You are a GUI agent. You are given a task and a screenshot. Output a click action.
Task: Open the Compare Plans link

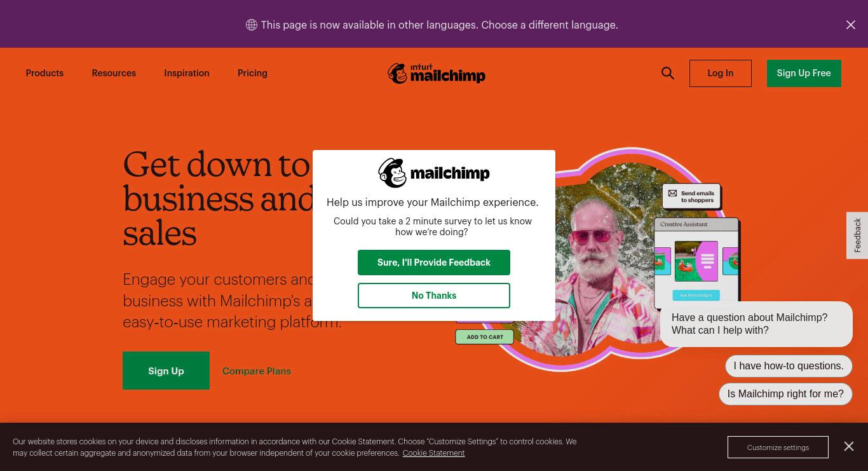(257, 371)
